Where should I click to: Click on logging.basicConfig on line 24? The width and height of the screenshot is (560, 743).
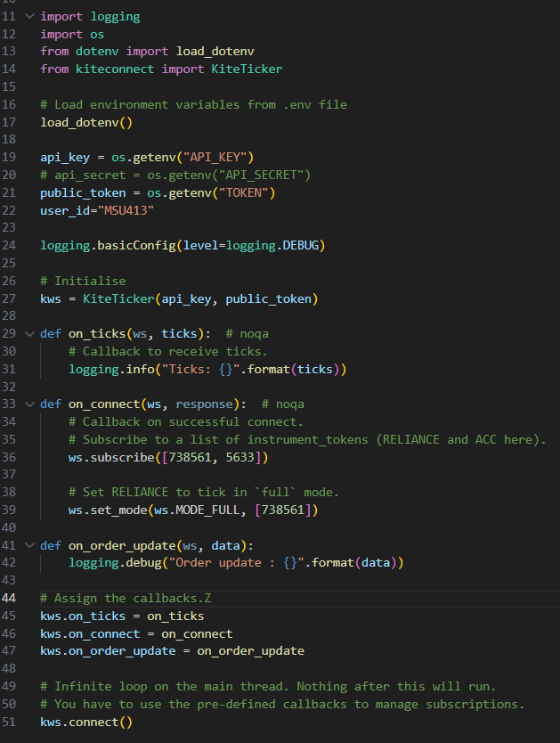pos(107,245)
